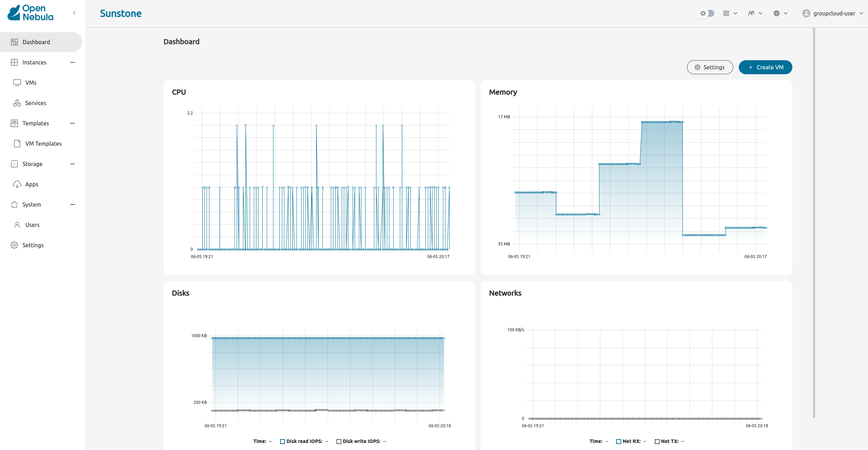The height and width of the screenshot is (450, 868).
Task: Open the language selector dropdown
Action: click(x=780, y=13)
